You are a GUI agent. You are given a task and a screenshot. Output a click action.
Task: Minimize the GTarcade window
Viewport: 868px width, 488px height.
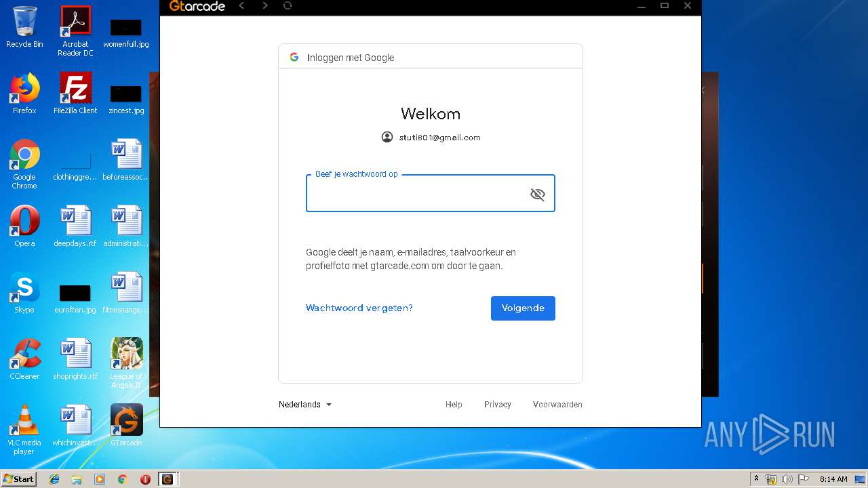coord(642,6)
